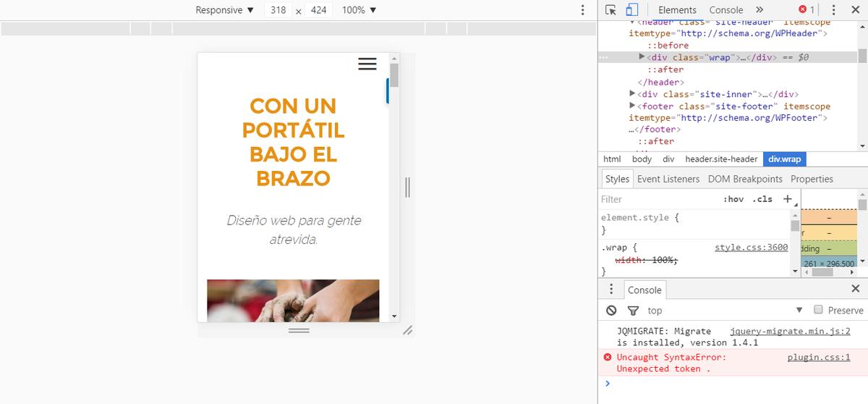This screenshot has height=404, width=868.
Task: Open the console drawer three-dot menu
Action: pyautogui.click(x=611, y=290)
